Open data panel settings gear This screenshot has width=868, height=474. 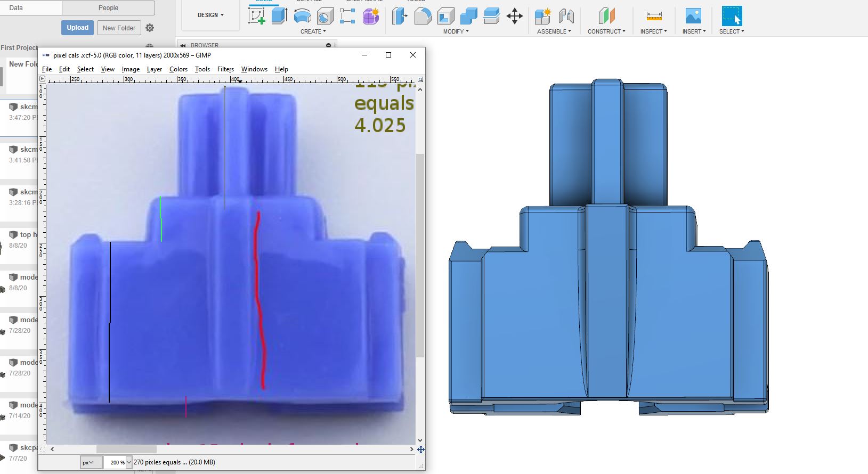click(150, 28)
